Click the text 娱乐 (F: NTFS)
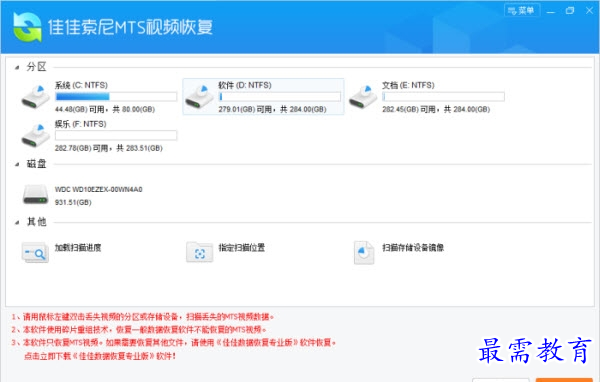The width and height of the screenshot is (600, 382). coord(80,124)
